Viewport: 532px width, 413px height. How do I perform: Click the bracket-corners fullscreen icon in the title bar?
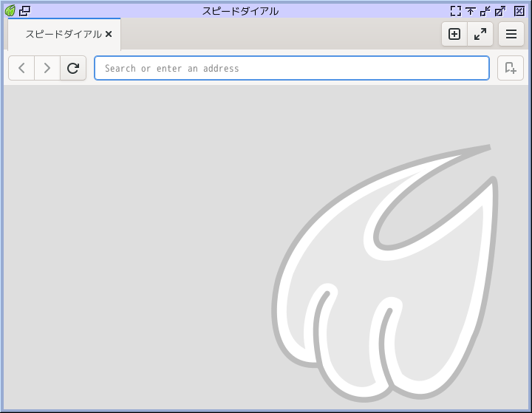coord(456,11)
